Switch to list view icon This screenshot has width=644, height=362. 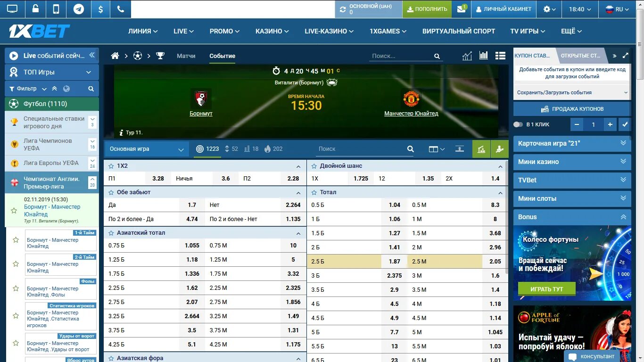tap(500, 56)
